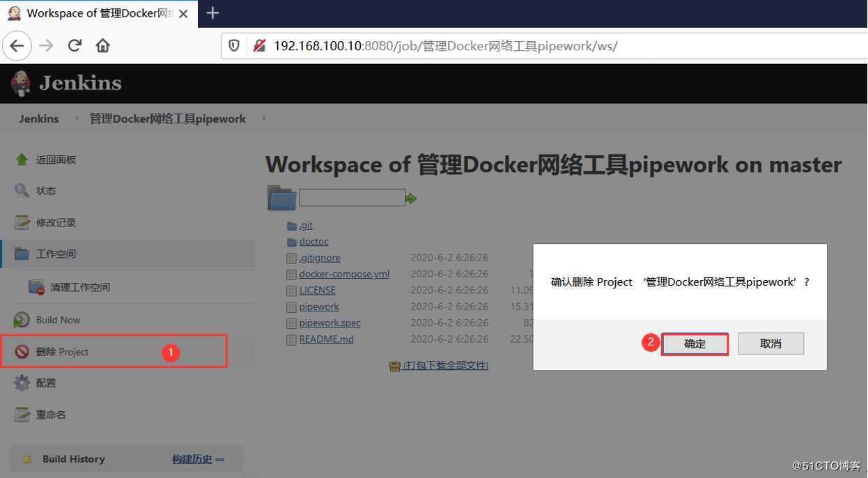Viewport: 868px width, 478px height.
Task: Open a new browser tab with plus icon
Action: click(x=213, y=13)
